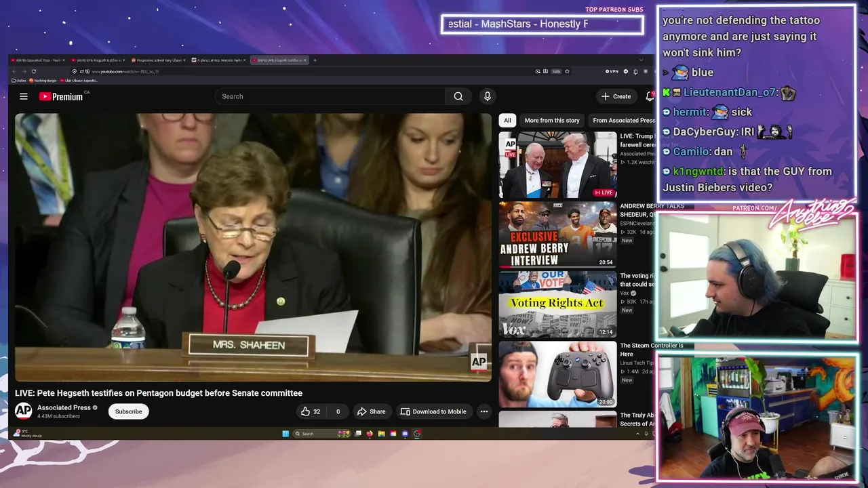The width and height of the screenshot is (868, 488).
Task: Click hermit username in chat
Action: click(x=690, y=112)
